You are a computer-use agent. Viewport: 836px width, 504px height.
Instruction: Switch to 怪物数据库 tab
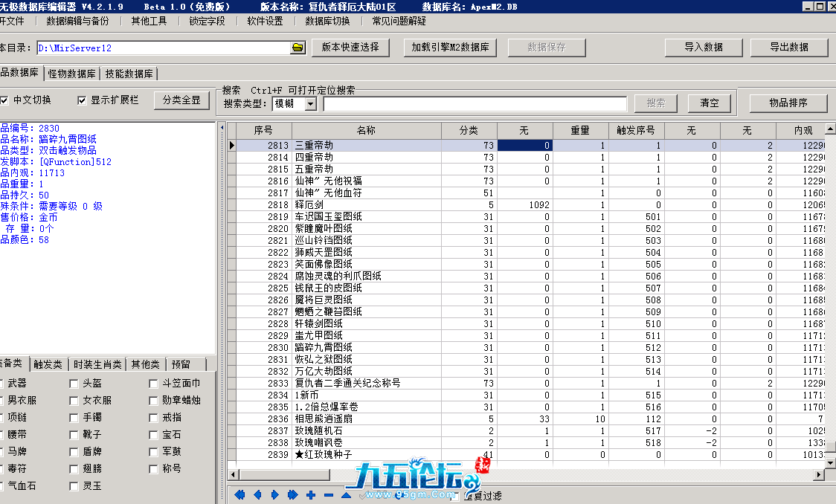(x=71, y=74)
